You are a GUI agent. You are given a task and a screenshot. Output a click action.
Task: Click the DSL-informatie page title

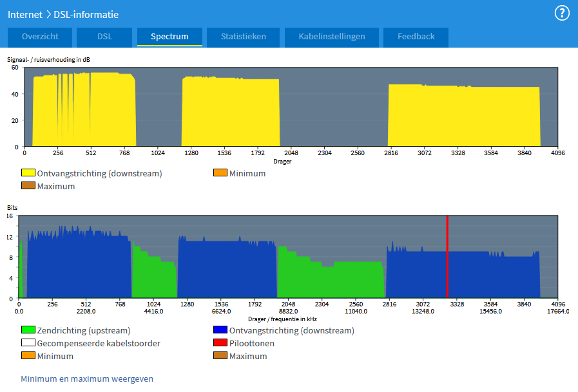[86, 14]
